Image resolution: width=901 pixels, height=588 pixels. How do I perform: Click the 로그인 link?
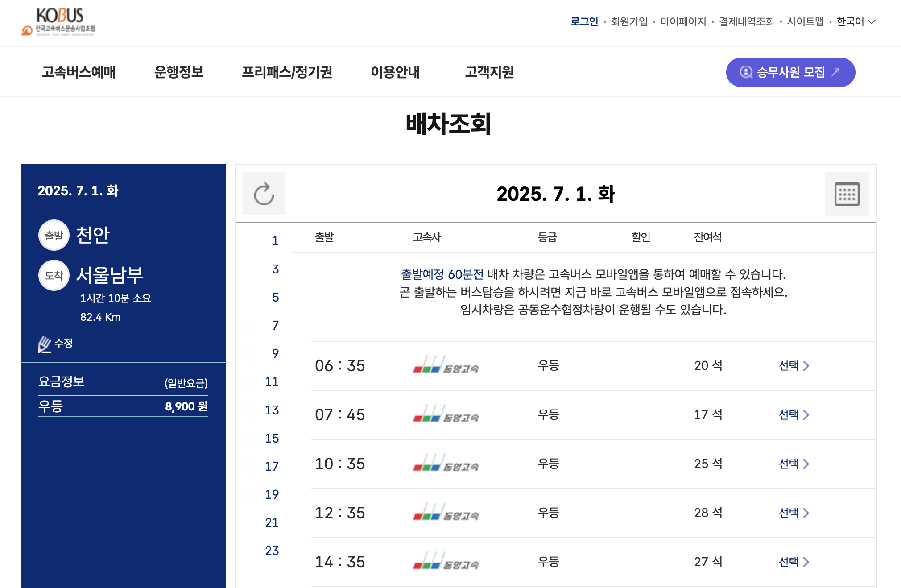click(x=584, y=21)
